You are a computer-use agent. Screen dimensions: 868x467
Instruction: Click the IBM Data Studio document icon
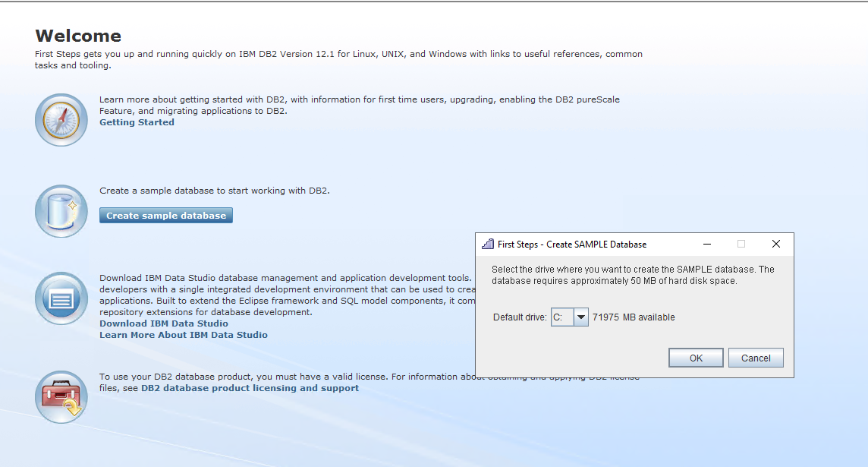click(x=61, y=298)
